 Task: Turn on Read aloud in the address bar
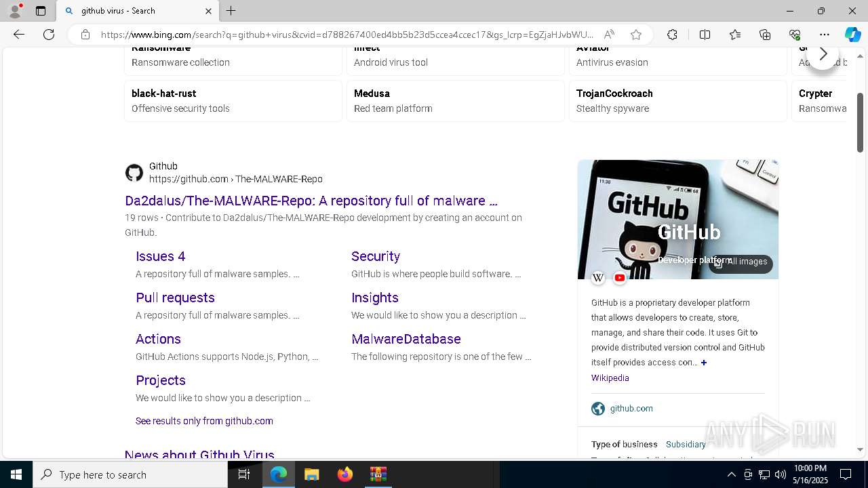pos(609,35)
